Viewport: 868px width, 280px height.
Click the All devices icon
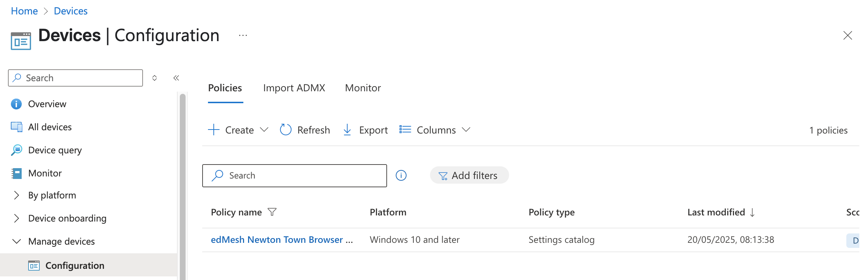coord(16,127)
